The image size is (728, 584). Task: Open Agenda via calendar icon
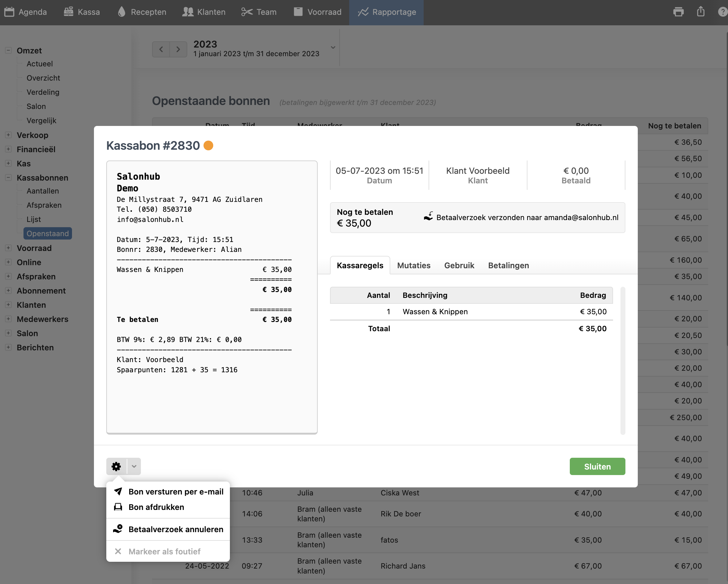(x=10, y=12)
